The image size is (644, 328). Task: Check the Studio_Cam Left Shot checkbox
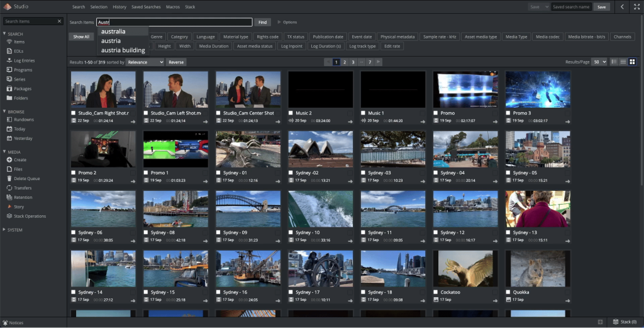146,113
